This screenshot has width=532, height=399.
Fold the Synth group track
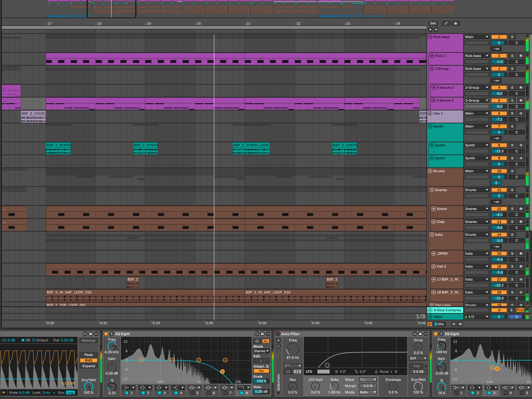(430, 126)
